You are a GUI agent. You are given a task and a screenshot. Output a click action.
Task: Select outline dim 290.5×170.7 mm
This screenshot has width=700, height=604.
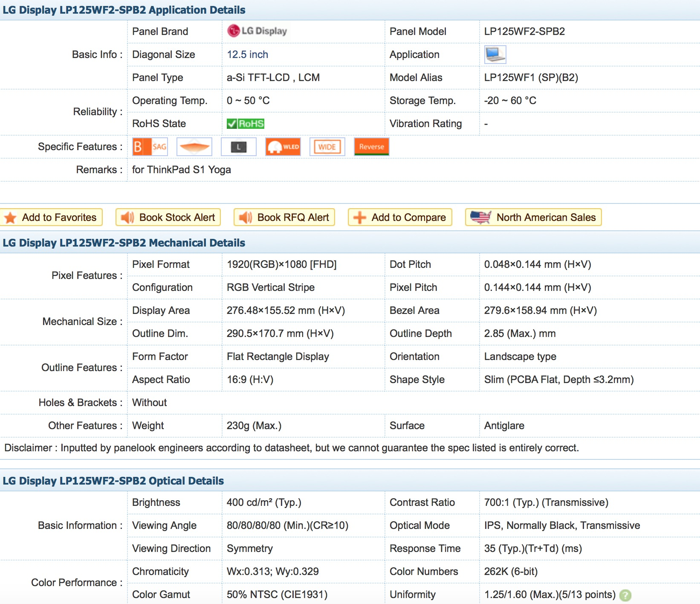(280, 334)
